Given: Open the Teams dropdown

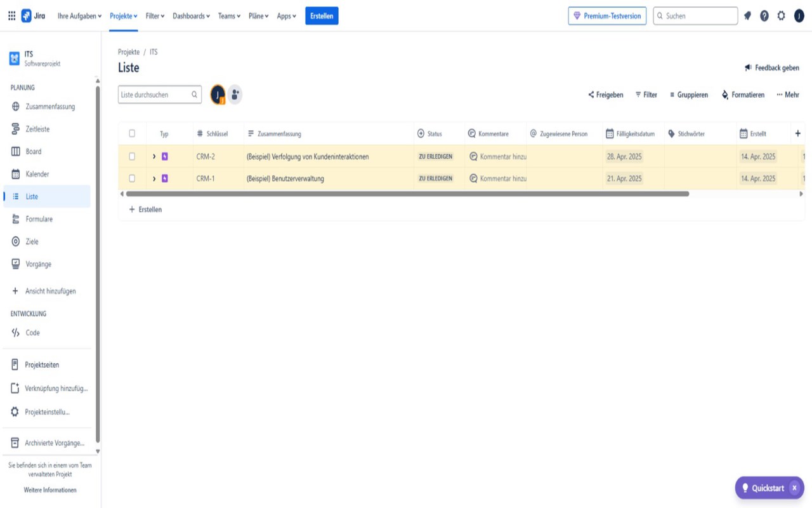Looking at the screenshot, I should pyautogui.click(x=229, y=16).
